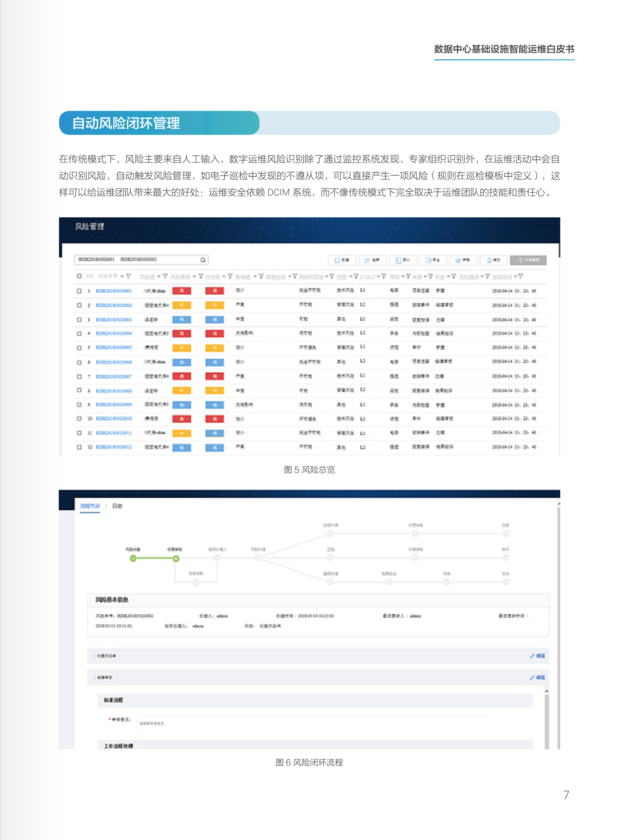The image size is (619, 840).
Task: Open the gray advanced filter button with funnel icon
Action: 529,260
